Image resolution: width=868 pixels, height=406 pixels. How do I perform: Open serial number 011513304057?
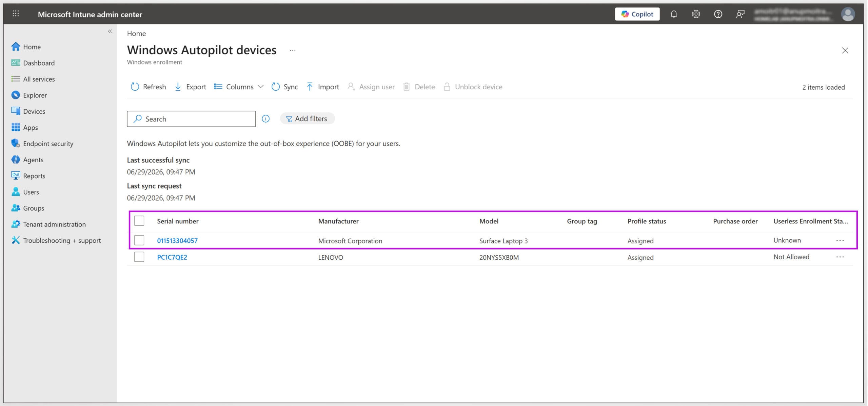click(177, 241)
